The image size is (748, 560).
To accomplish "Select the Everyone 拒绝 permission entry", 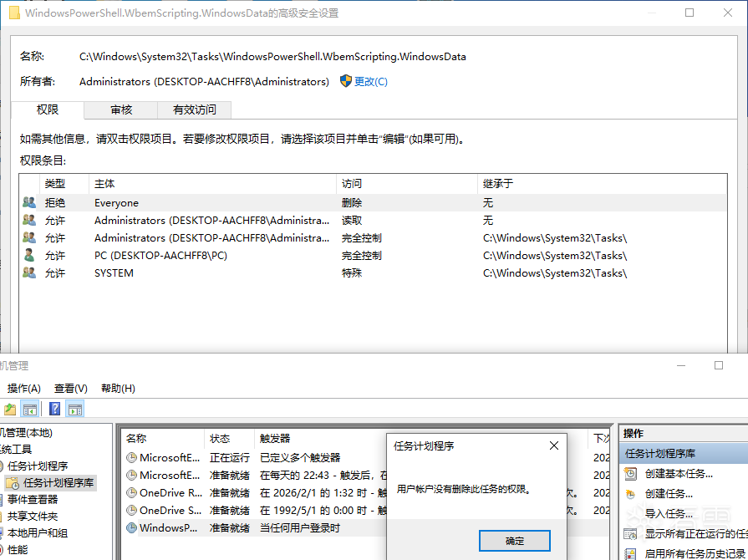I will [x=374, y=203].
